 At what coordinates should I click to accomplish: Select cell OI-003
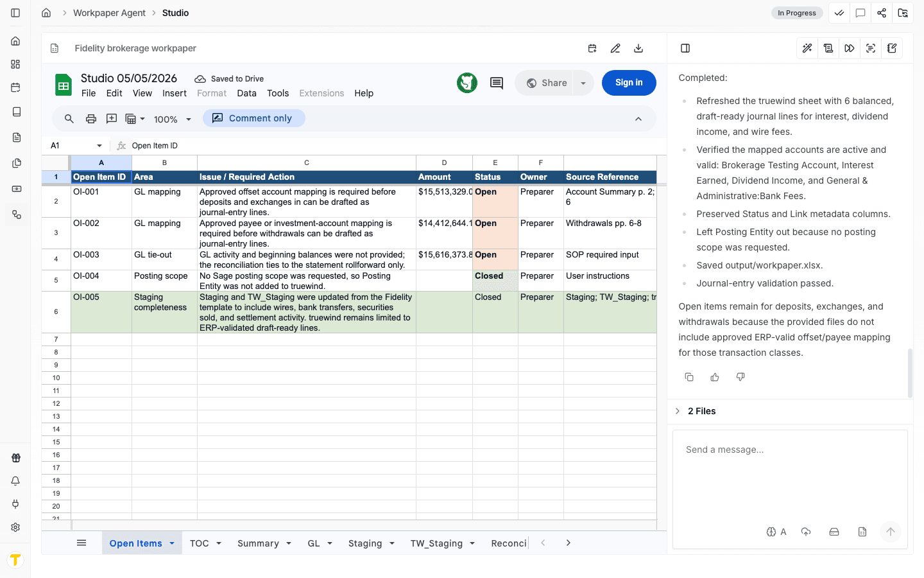pos(101,259)
